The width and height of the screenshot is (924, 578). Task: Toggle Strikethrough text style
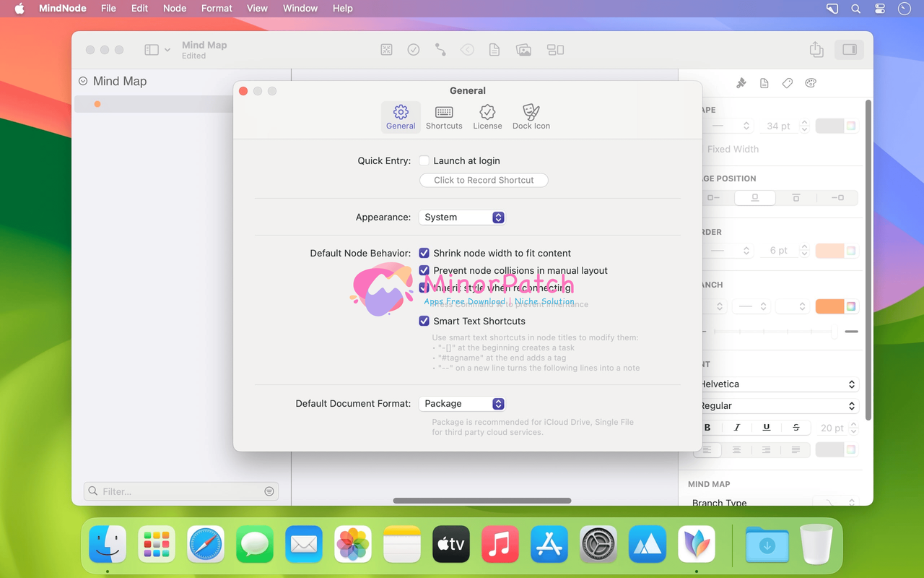796,428
